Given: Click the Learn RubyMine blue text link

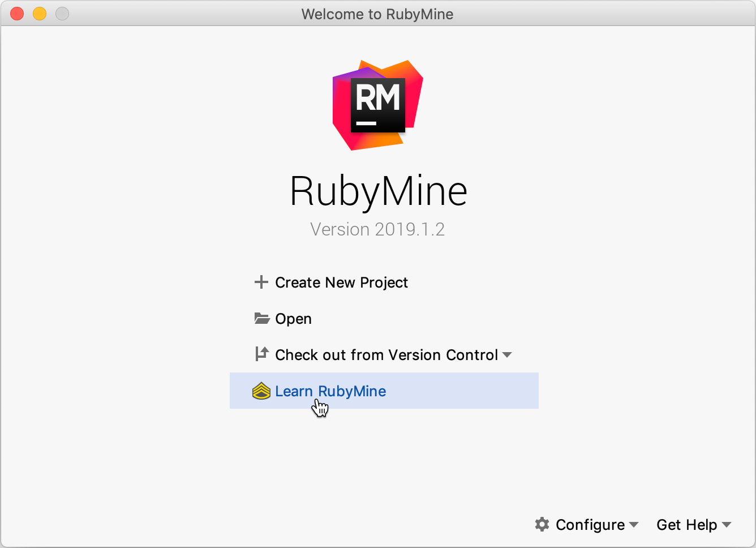Looking at the screenshot, I should [x=330, y=391].
